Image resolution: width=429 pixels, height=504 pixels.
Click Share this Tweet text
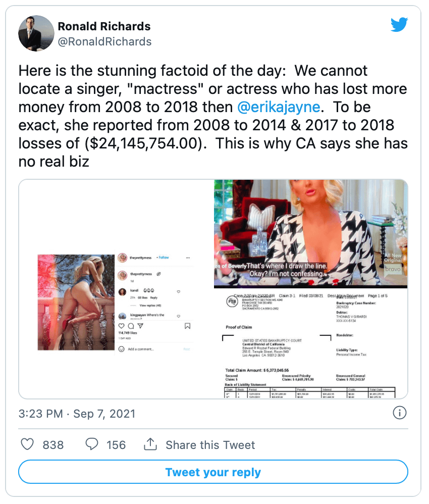click(210, 445)
